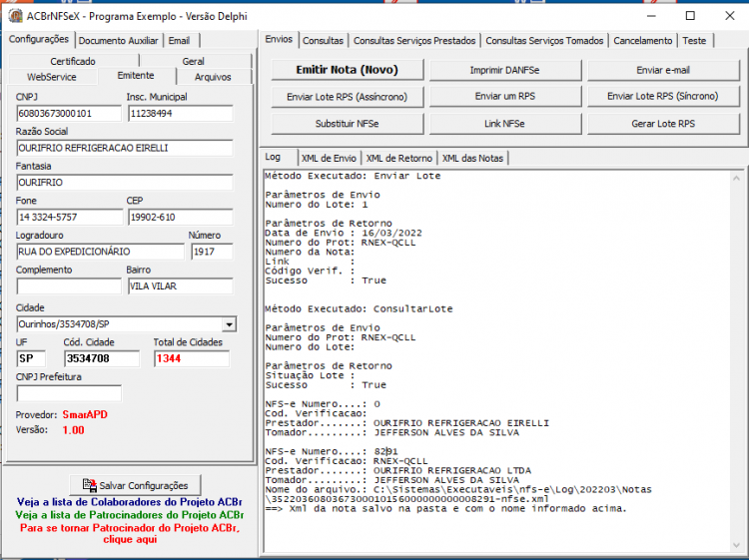Viewport: 749px width, 560px height.
Task: Click Imprimir DANFSe button
Action: 505,70
